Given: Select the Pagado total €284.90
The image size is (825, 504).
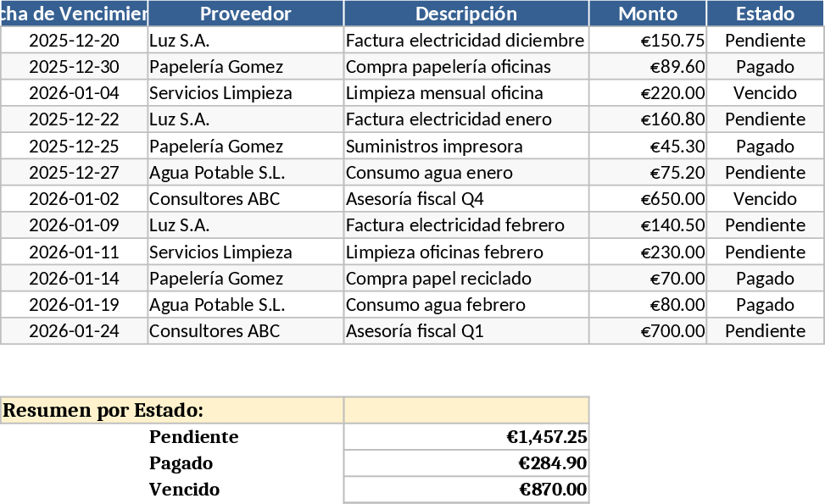Looking at the screenshot, I should (465, 463).
